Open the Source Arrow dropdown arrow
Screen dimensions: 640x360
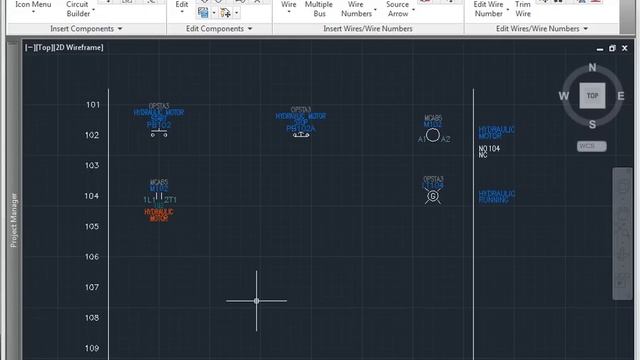click(x=413, y=9)
